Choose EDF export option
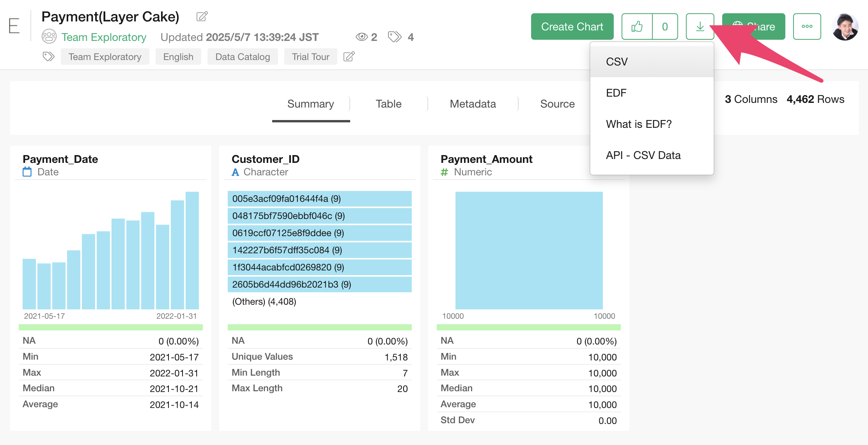Viewport: 868px width, 445px height. (x=616, y=93)
